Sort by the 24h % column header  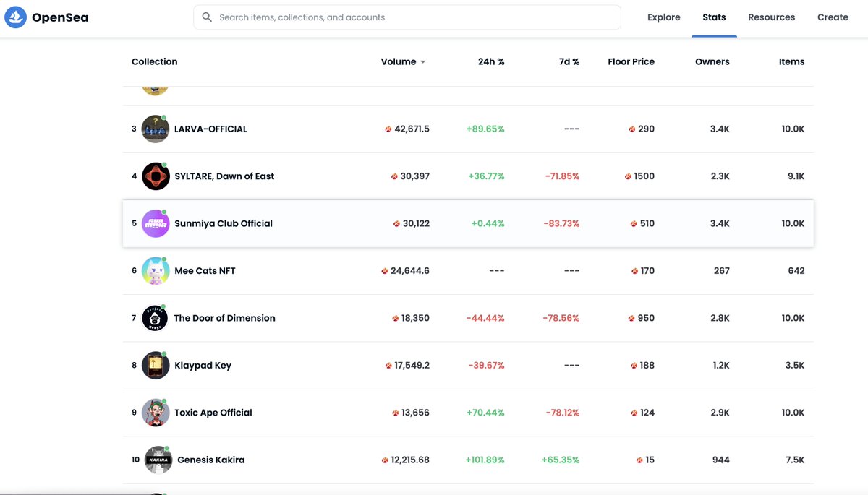491,61
